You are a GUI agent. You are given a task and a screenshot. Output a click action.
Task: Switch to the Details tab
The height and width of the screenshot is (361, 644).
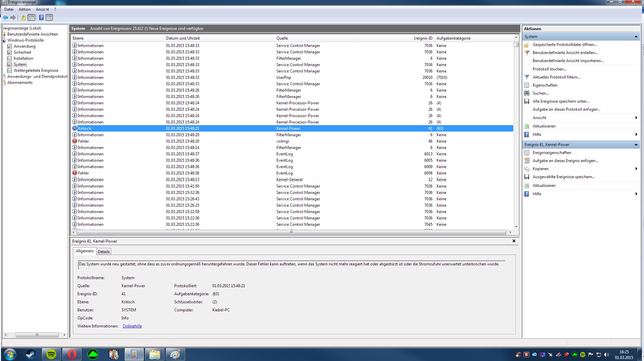104,252
